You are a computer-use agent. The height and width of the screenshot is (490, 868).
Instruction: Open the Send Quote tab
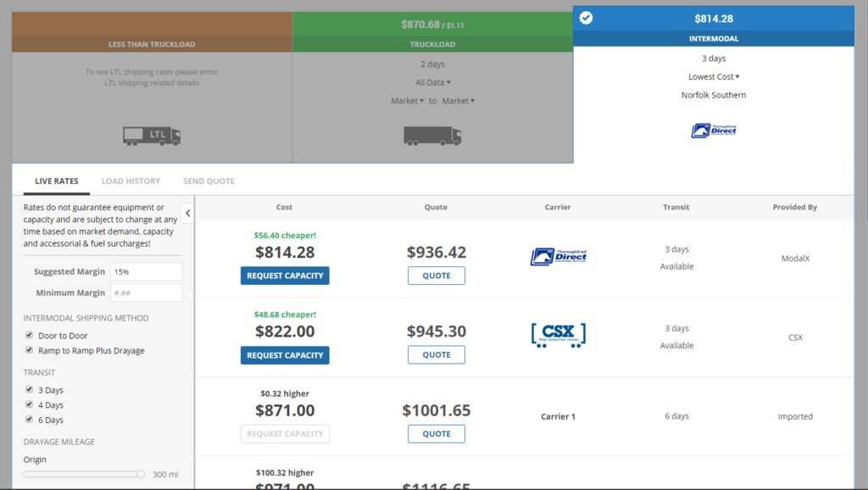tap(209, 181)
